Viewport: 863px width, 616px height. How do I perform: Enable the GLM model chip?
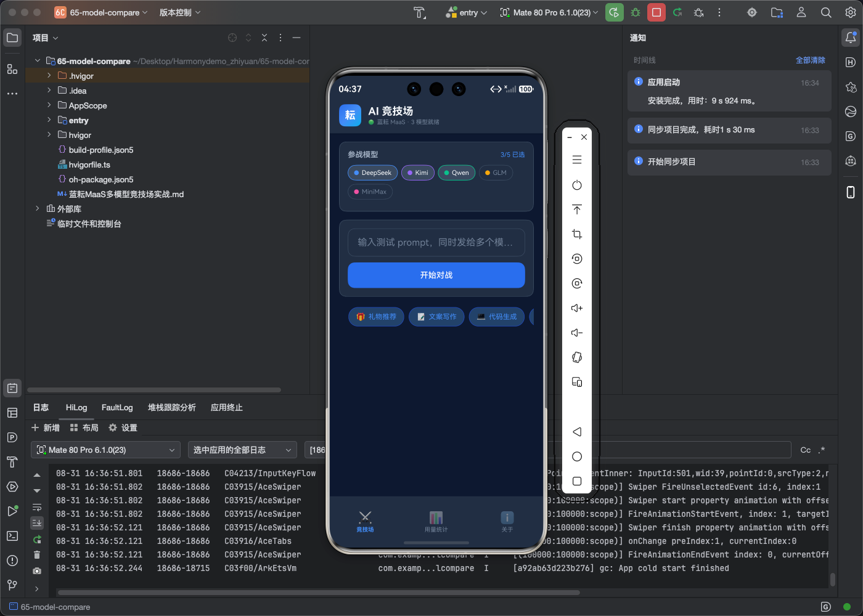[x=496, y=173]
